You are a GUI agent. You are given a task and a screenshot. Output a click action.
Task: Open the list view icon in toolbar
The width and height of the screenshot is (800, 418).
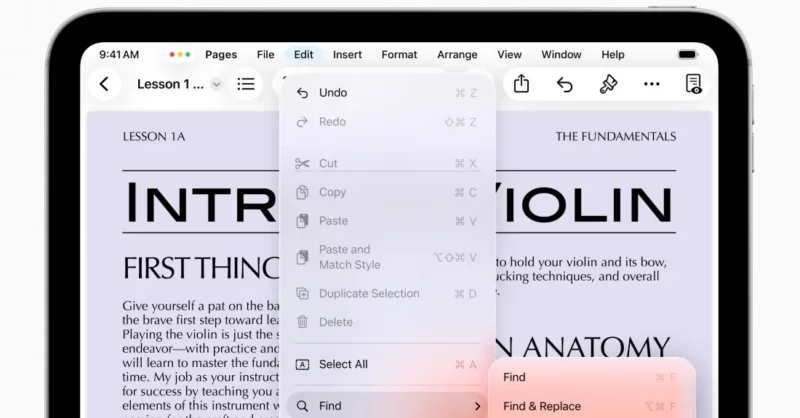click(x=246, y=84)
